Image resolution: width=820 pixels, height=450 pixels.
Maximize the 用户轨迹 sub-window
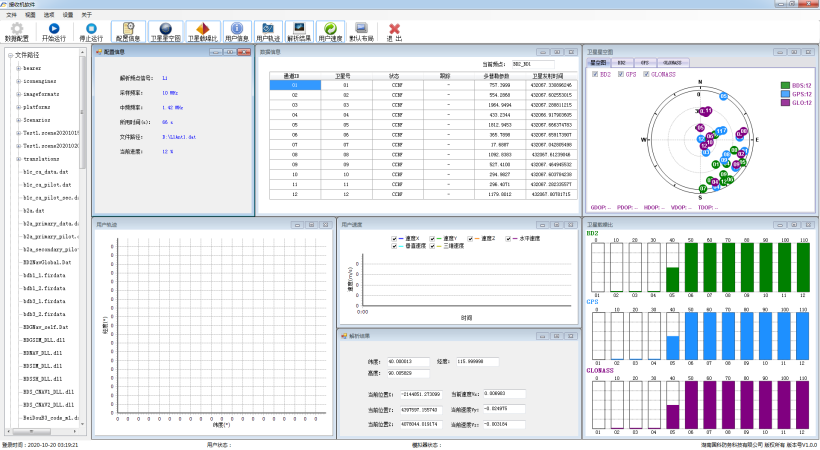click(311, 225)
